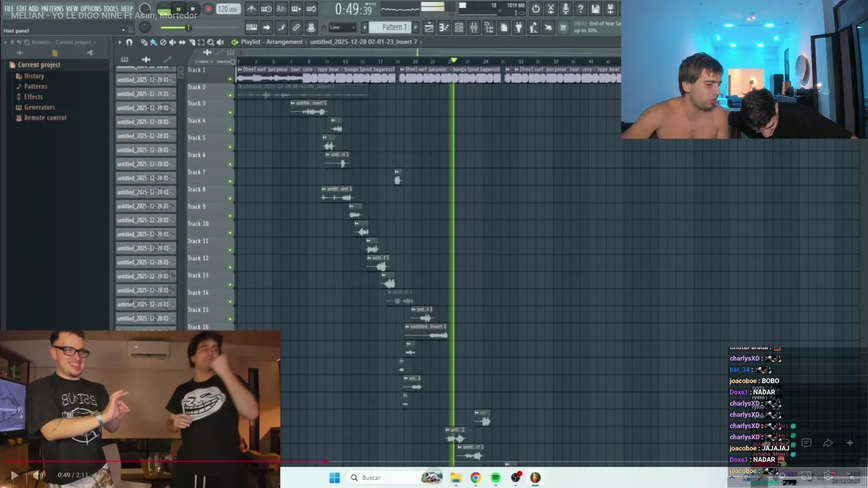This screenshot has height=488, width=868.
Task: Open Remote control folder in browser
Action: pos(45,118)
